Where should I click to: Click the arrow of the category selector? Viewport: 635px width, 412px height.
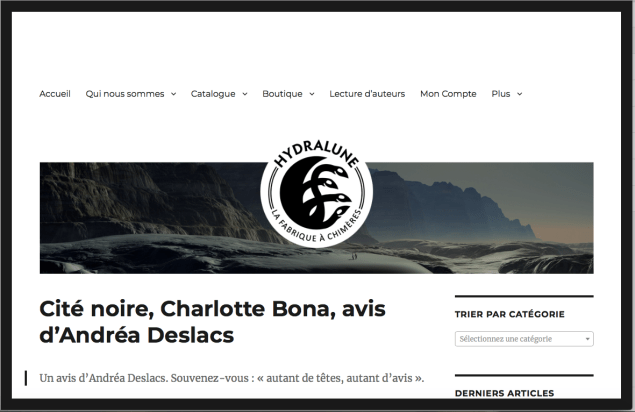[x=587, y=339]
